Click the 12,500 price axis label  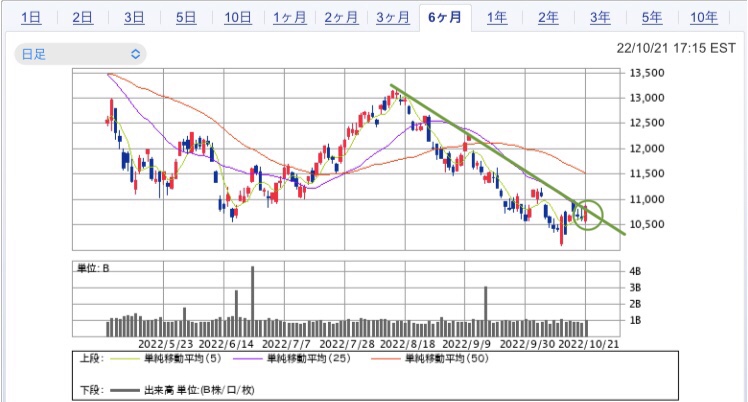647,123
